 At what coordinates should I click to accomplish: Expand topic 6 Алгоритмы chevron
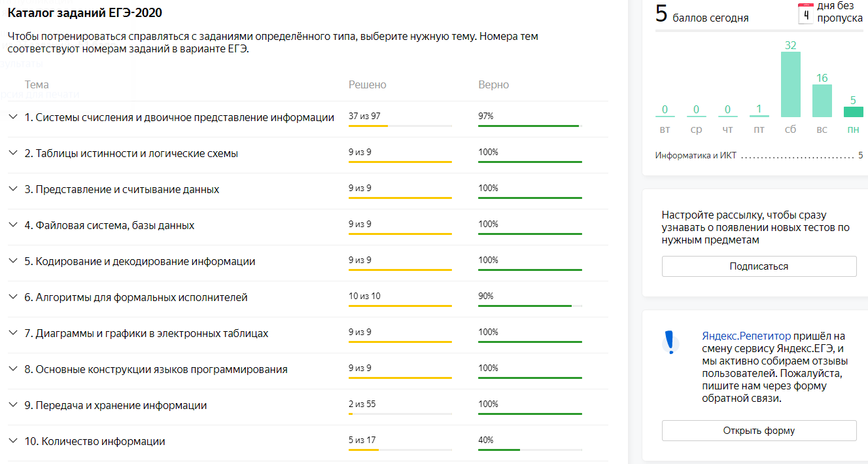click(x=12, y=297)
